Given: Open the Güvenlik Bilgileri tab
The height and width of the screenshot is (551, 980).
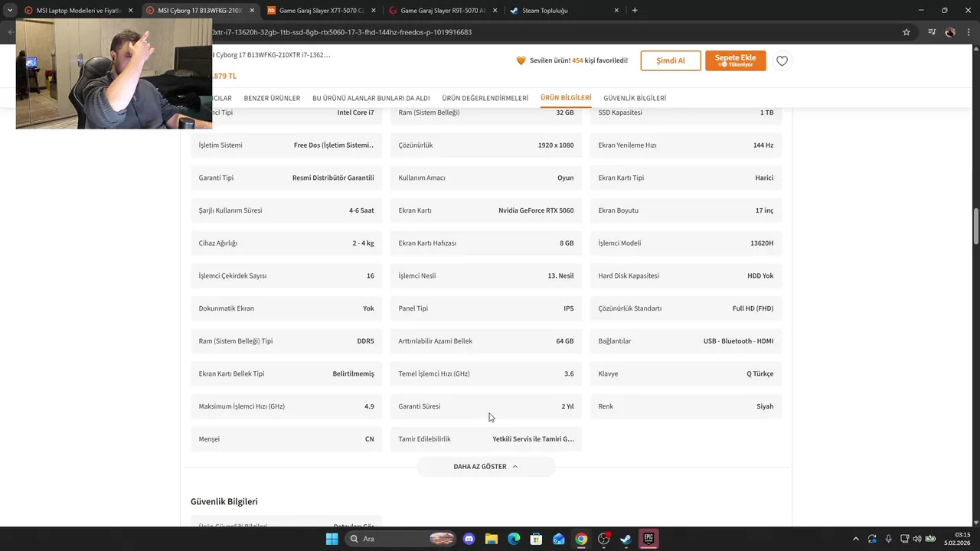Looking at the screenshot, I should coord(635,98).
